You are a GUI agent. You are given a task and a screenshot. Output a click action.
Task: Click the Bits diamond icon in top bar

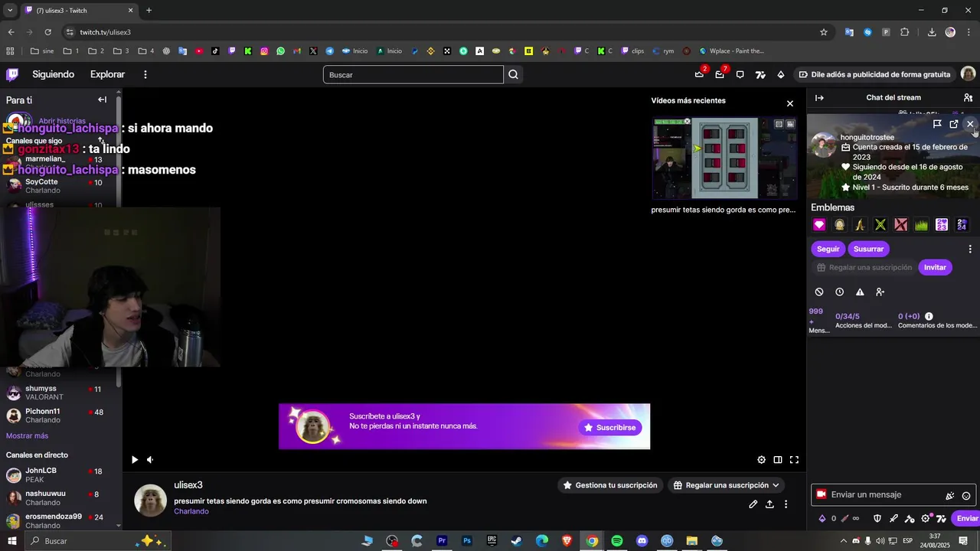click(780, 74)
